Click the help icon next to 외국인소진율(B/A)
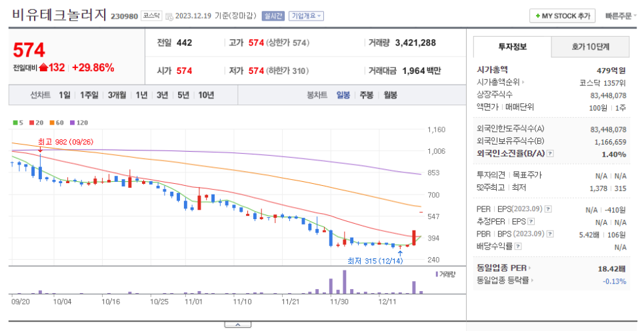644x331 pixels. pyautogui.click(x=551, y=153)
